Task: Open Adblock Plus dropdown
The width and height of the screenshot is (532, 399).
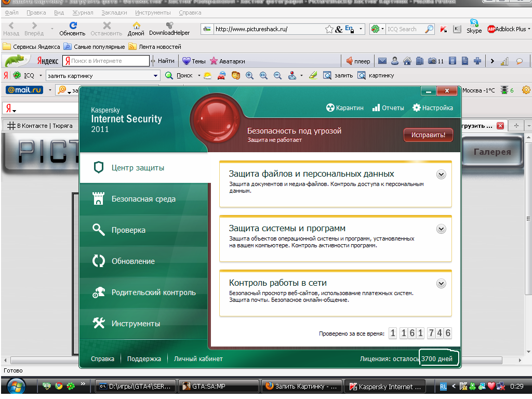Action: [x=528, y=29]
